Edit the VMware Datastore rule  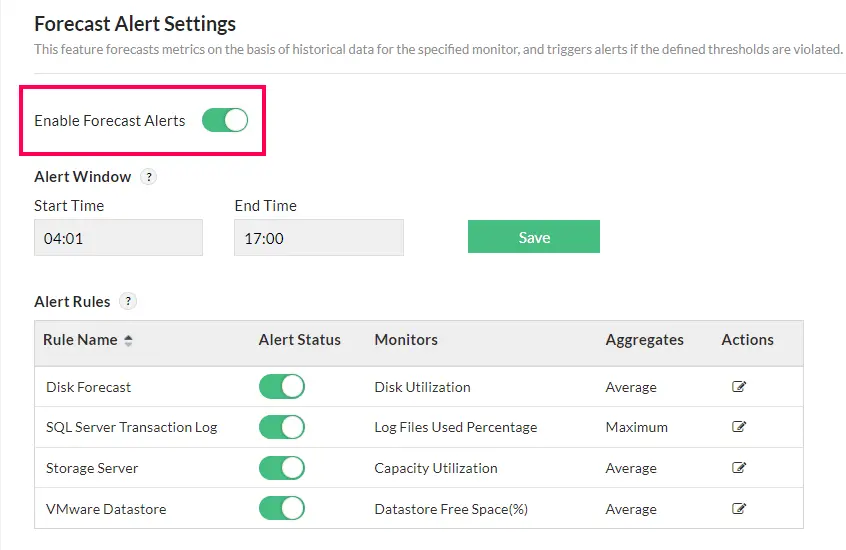click(739, 509)
